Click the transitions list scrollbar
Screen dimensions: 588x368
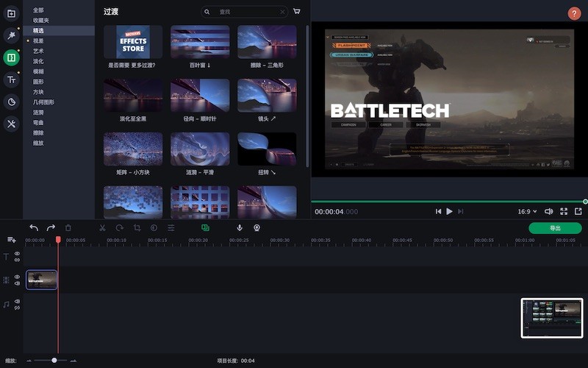click(x=307, y=96)
